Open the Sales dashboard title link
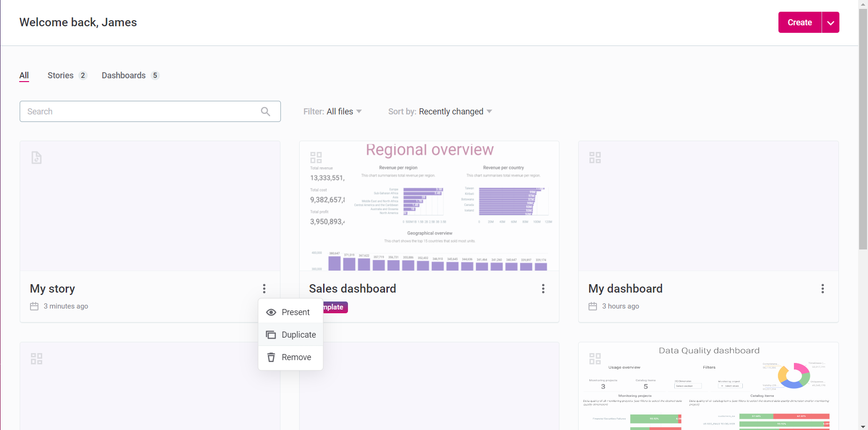The image size is (868, 430). tap(352, 289)
